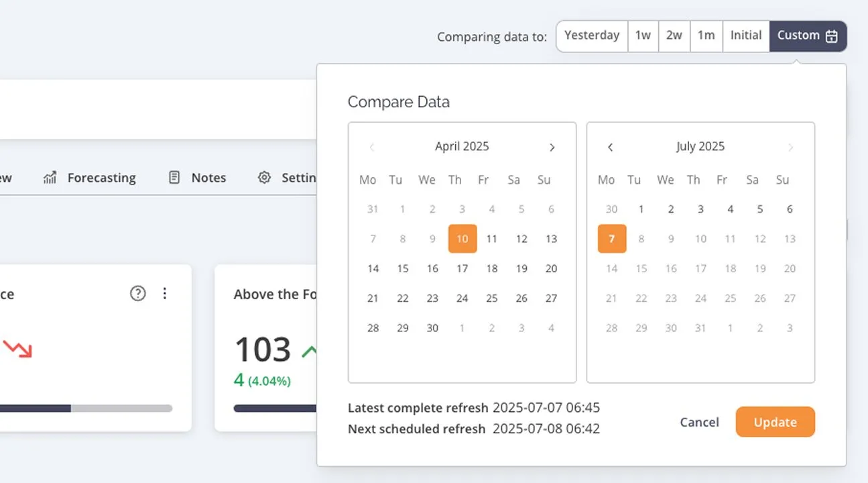Click the left chevron on the April calendar

pos(371,147)
